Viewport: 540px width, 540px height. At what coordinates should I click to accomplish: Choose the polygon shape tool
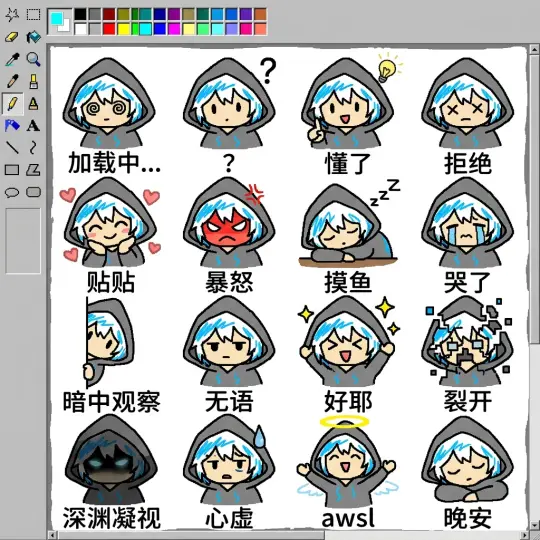coord(33,170)
